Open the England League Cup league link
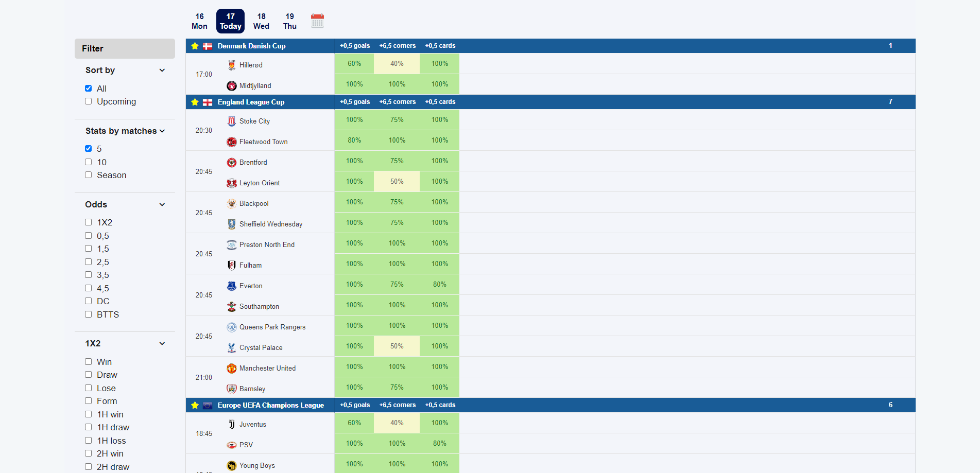The image size is (980, 473). point(251,102)
